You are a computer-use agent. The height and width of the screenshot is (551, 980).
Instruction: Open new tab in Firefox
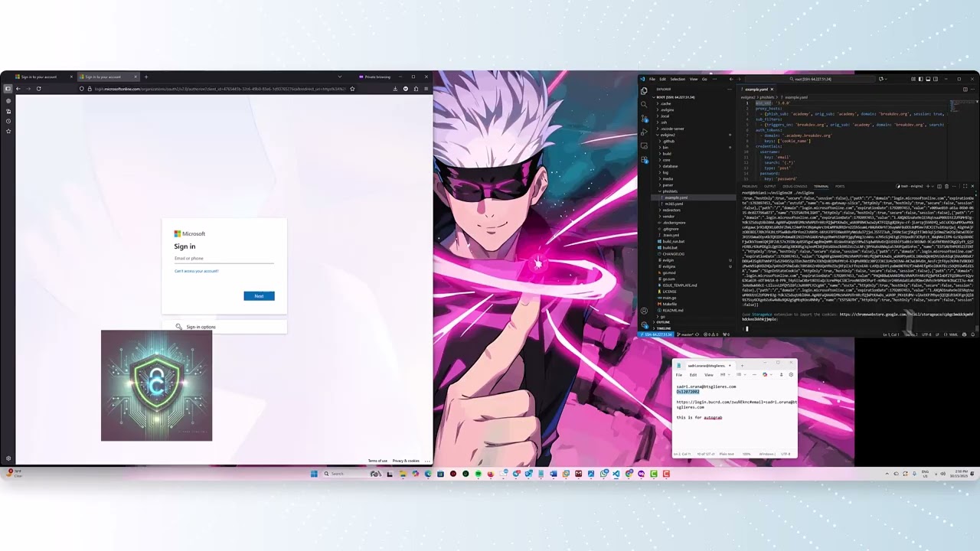(146, 77)
